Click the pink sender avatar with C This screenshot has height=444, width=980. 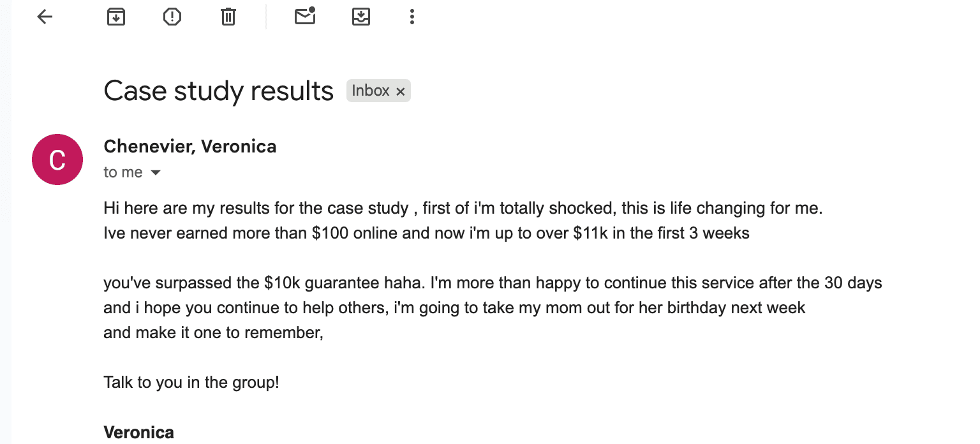(x=57, y=159)
